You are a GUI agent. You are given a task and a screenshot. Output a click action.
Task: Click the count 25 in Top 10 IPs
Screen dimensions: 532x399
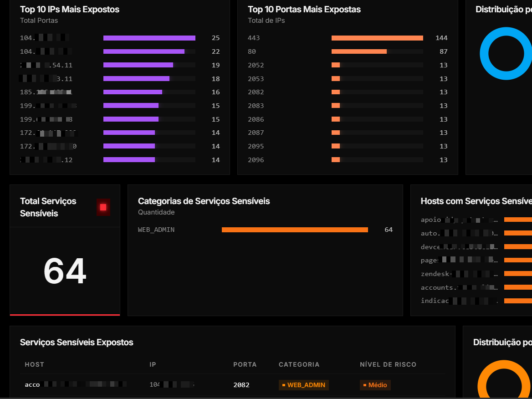(216, 38)
